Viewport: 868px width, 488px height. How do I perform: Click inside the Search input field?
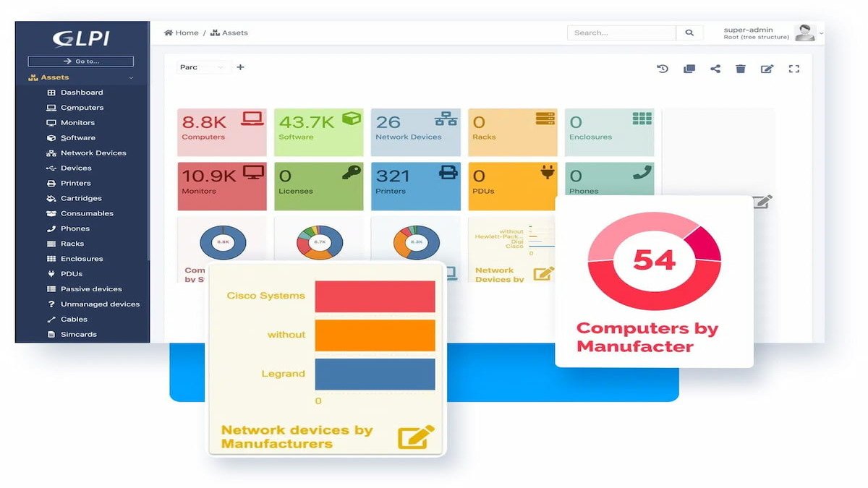[x=621, y=33]
